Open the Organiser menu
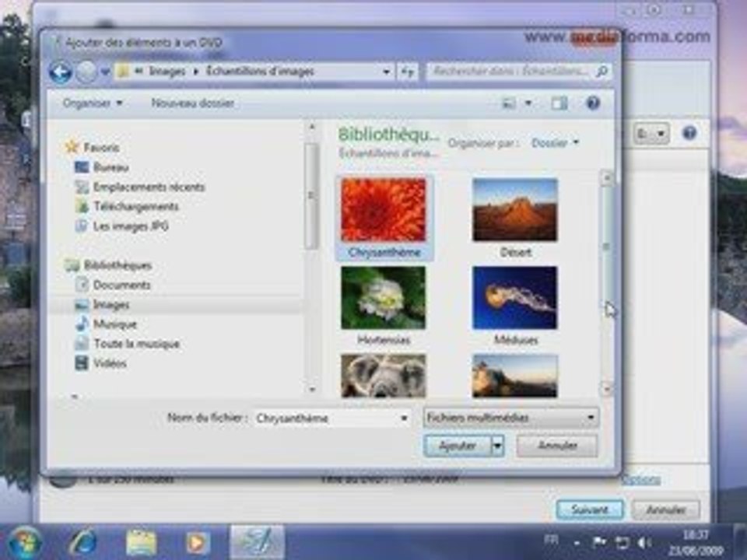The image size is (747, 560). pyautogui.click(x=93, y=103)
